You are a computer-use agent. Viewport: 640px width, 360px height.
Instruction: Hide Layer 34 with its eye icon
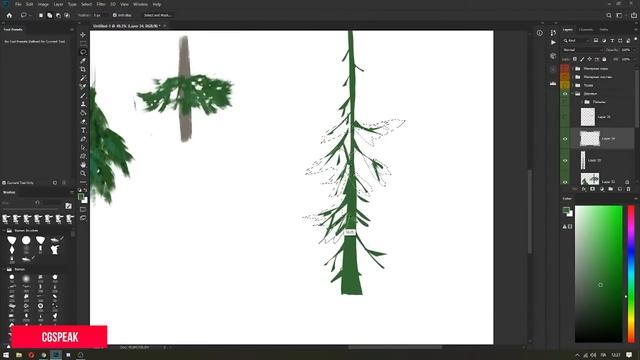pyautogui.click(x=565, y=139)
